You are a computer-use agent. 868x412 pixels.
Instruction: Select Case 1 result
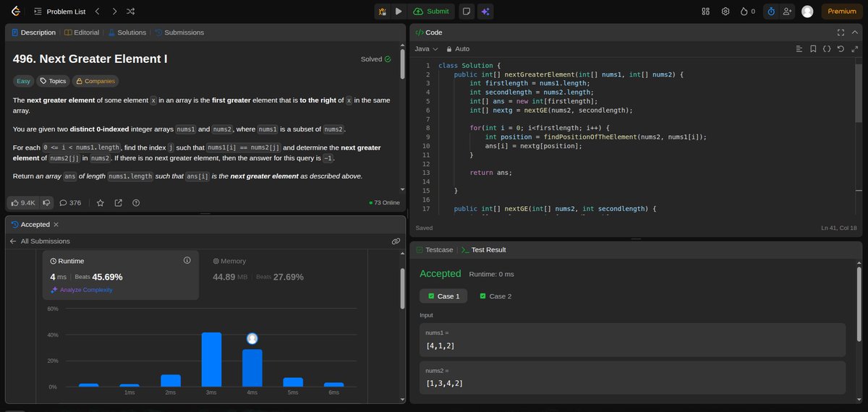pos(443,296)
